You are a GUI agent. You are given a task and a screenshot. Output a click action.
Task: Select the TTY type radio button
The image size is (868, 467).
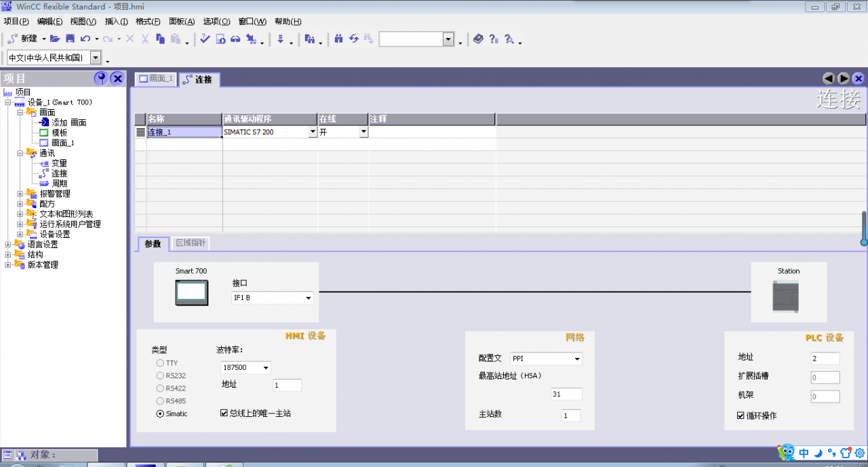click(x=160, y=363)
